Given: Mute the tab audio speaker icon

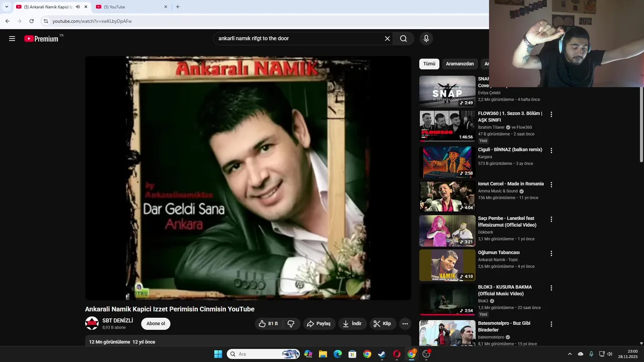Looking at the screenshot, I should [x=77, y=7].
